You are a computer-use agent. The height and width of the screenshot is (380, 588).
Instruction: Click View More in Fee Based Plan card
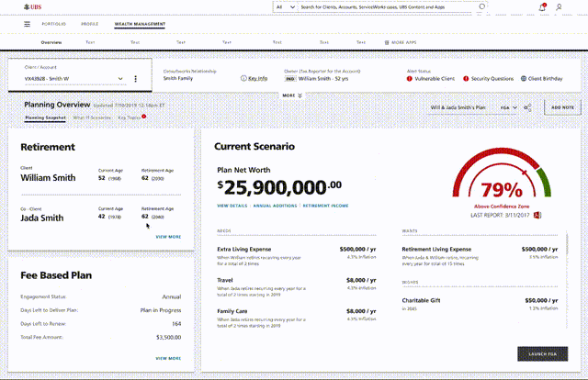coord(168,359)
